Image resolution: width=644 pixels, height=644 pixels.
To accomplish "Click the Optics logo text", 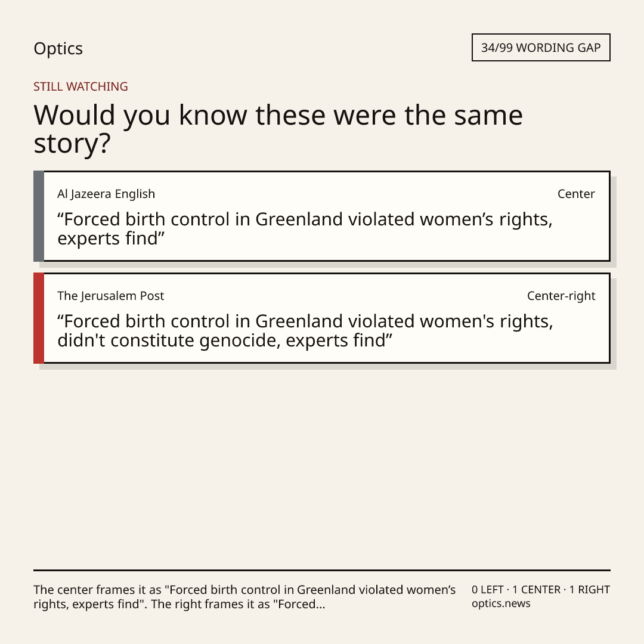I will [x=58, y=48].
